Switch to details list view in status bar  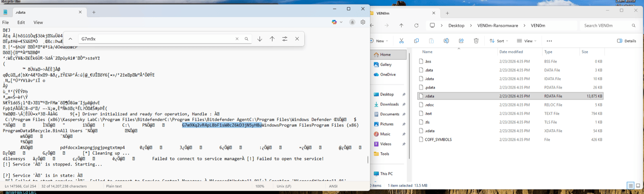[630, 186]
